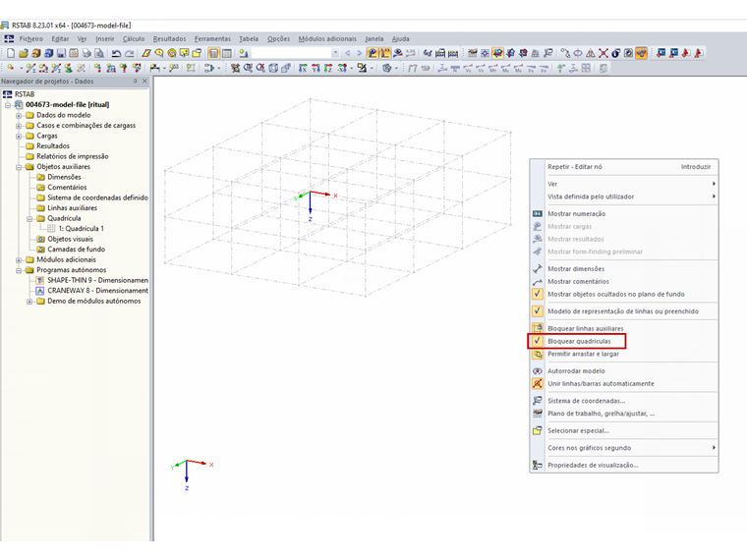Viewport: 747px width, 560px height.
Task: Select SHAPE-THIN 9 tree item
Action: (97, 280)
